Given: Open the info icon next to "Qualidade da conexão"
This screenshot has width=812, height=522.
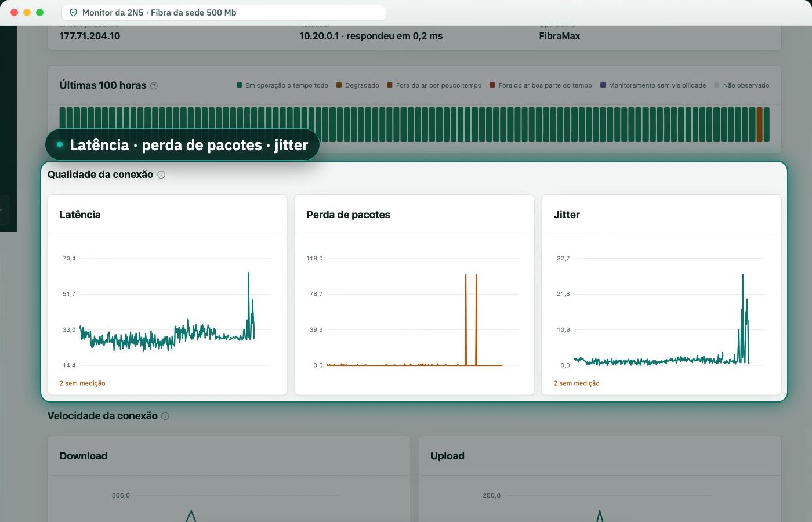Looking at the screenshot, I should (161, 175).
